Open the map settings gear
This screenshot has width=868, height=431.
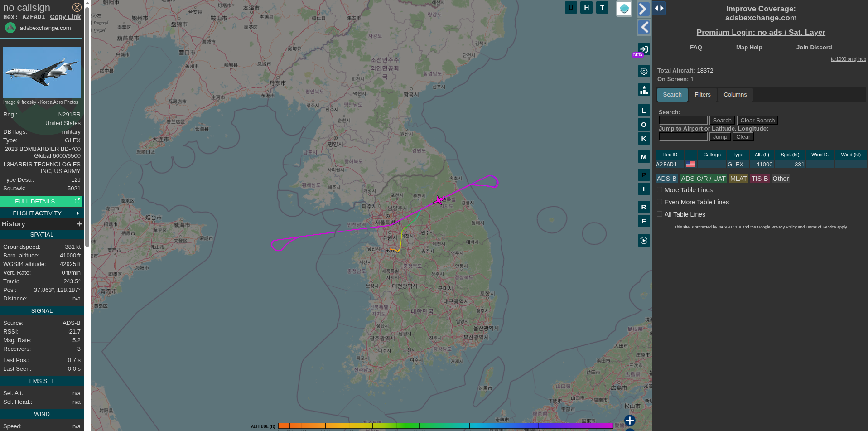(x=644, y=71)
